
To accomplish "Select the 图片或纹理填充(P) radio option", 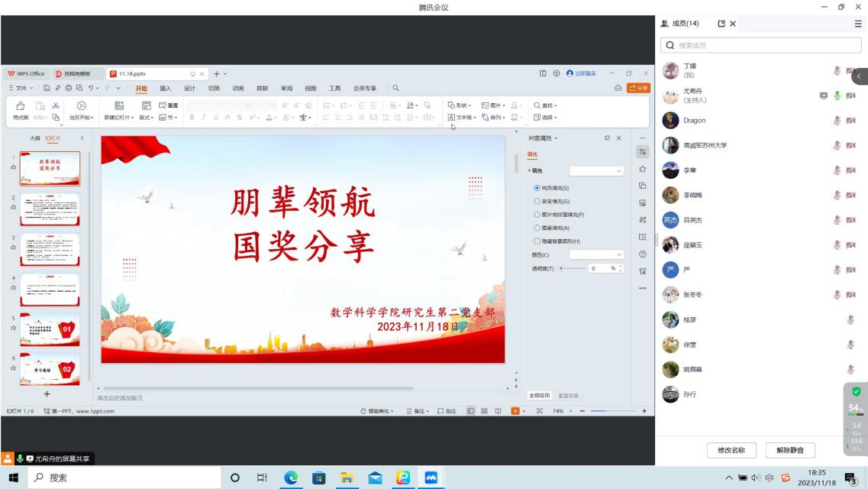I will (537, 215).
